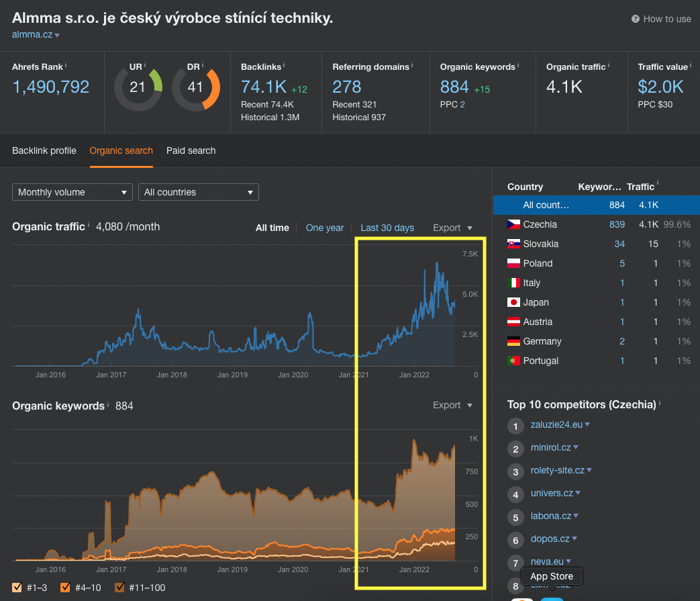700x601 pixels.
Task: Click the 884 organic keywords link
Action: coord(454,87)
